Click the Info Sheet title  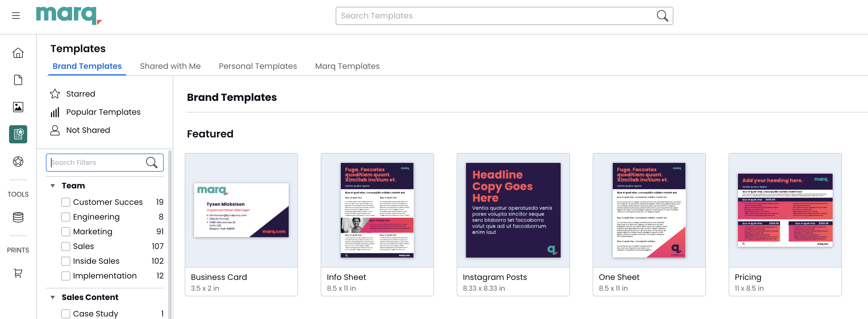(x=346, y=277)
